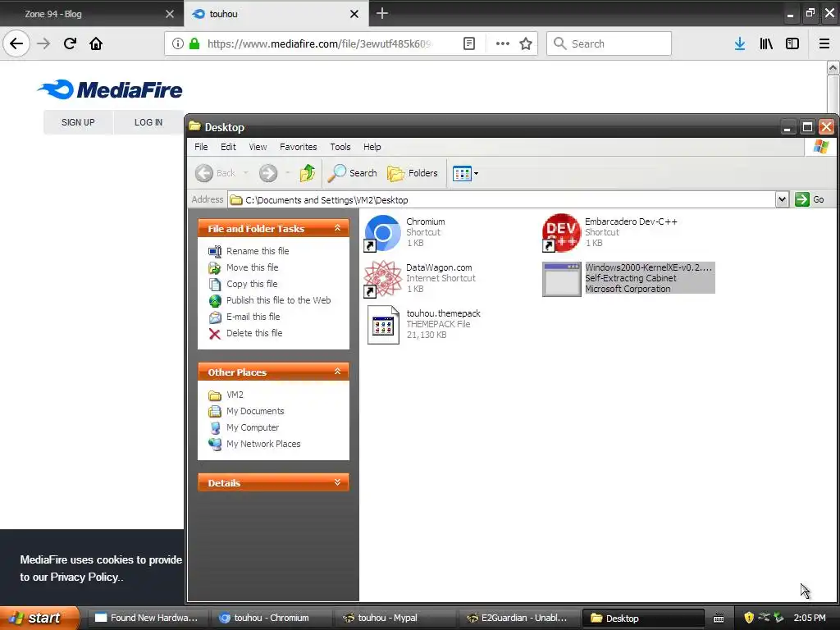
Task: Click the Windows Start button
Action: click(39, 618)
